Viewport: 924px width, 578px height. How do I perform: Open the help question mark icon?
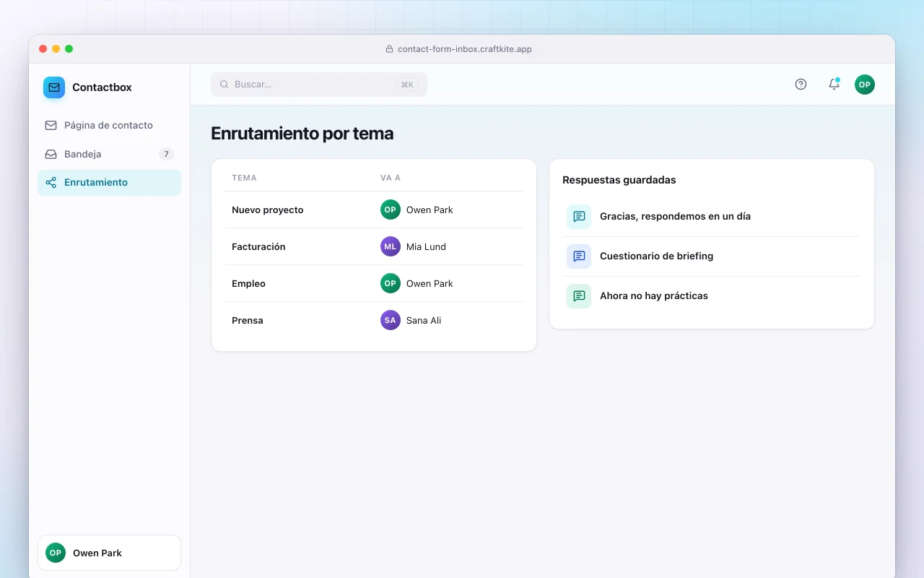(x=801, y=85)
